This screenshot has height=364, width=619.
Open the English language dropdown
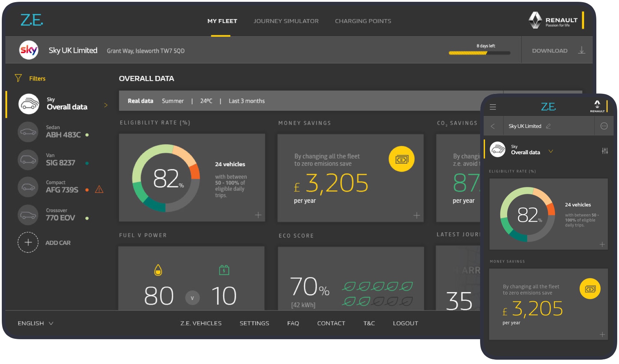pyautogui.click(x=35, y=323)
